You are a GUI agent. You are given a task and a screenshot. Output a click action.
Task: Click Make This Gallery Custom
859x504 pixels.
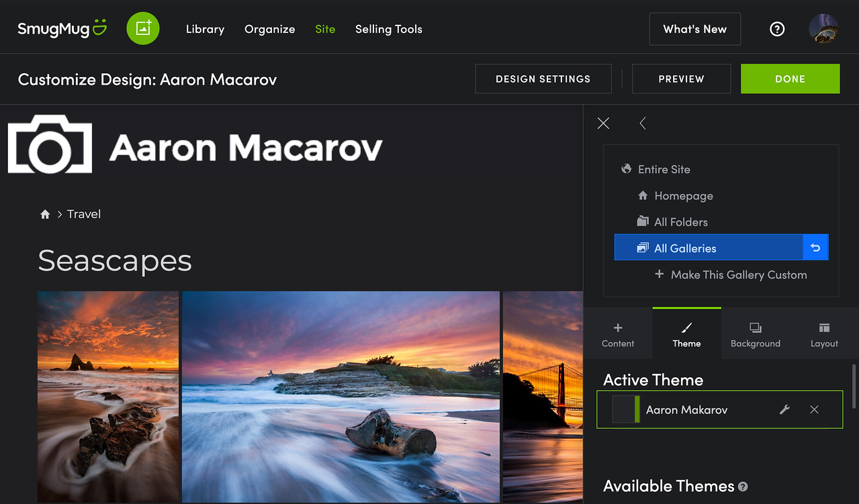tap(739, 274)
